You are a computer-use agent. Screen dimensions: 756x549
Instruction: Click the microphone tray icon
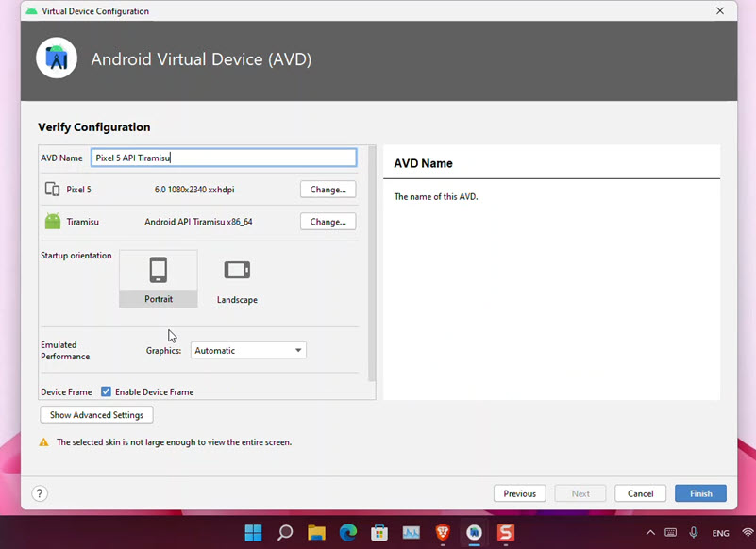coord(694,533)
